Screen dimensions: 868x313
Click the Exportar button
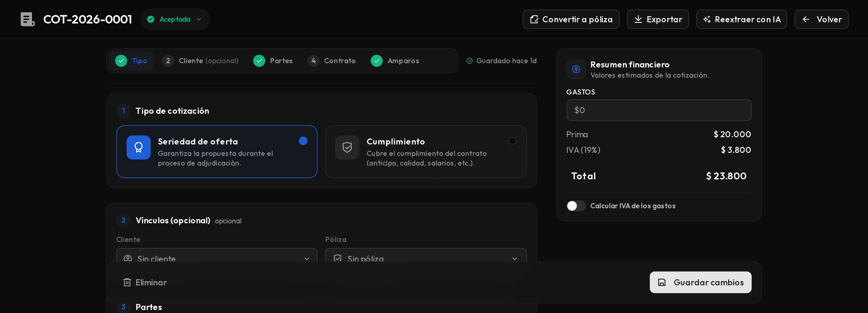(x=657, y=19)
